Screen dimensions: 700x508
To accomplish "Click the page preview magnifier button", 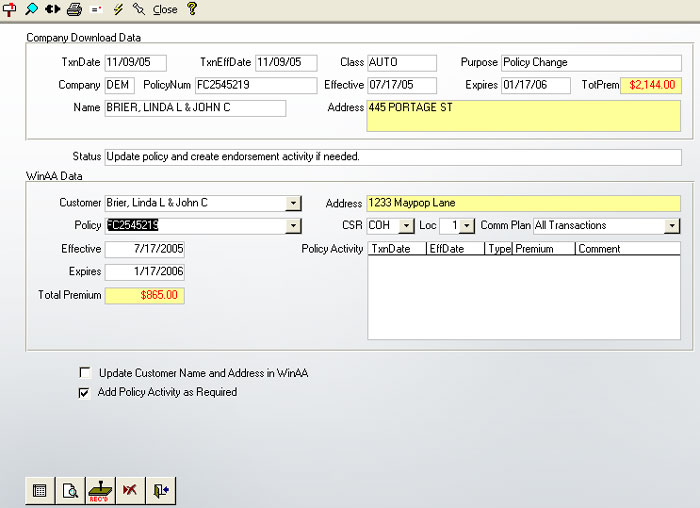I will click(x=70, y=490).
